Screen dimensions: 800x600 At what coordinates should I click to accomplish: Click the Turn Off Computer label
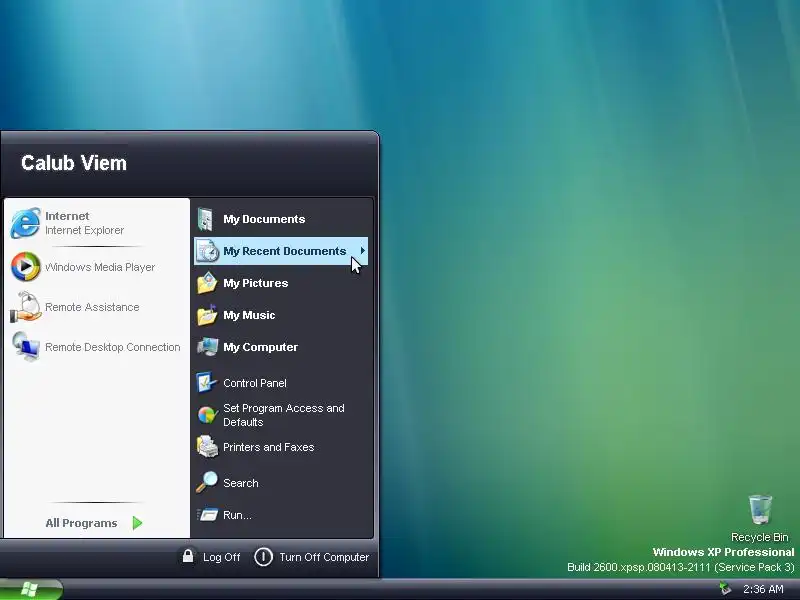pyautogui.click(x=324, y=557)
